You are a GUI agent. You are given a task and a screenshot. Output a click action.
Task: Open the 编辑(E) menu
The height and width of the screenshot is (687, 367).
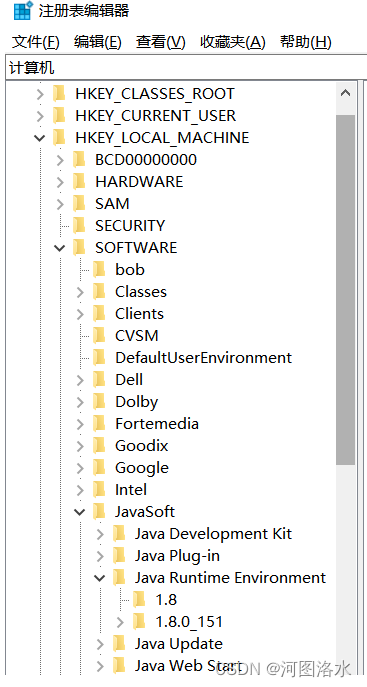pyautogui.click(x=98, y=42)
